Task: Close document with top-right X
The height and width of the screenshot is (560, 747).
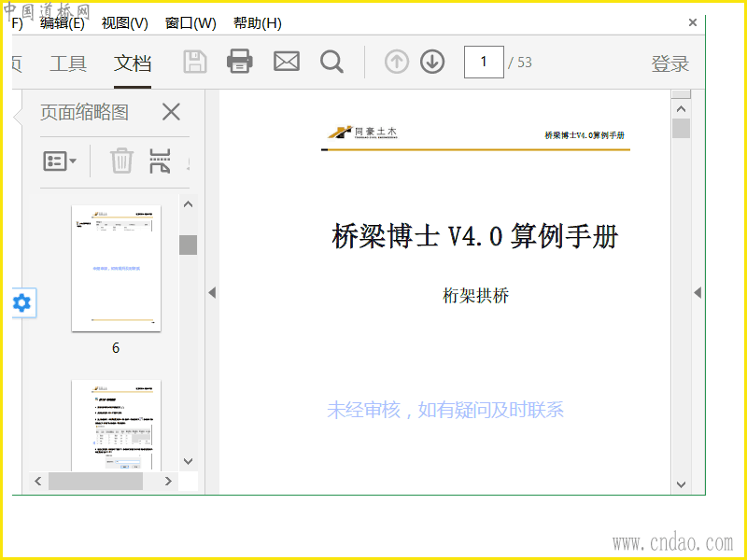Action: click(693, 22)
